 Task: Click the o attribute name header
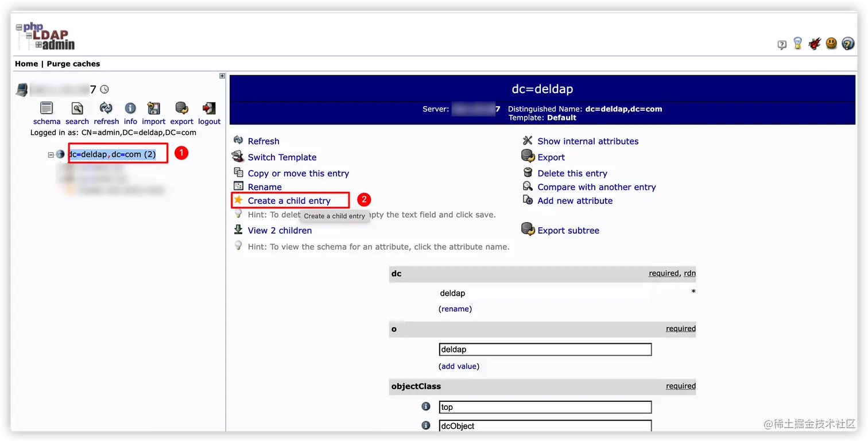coord(394,329)
